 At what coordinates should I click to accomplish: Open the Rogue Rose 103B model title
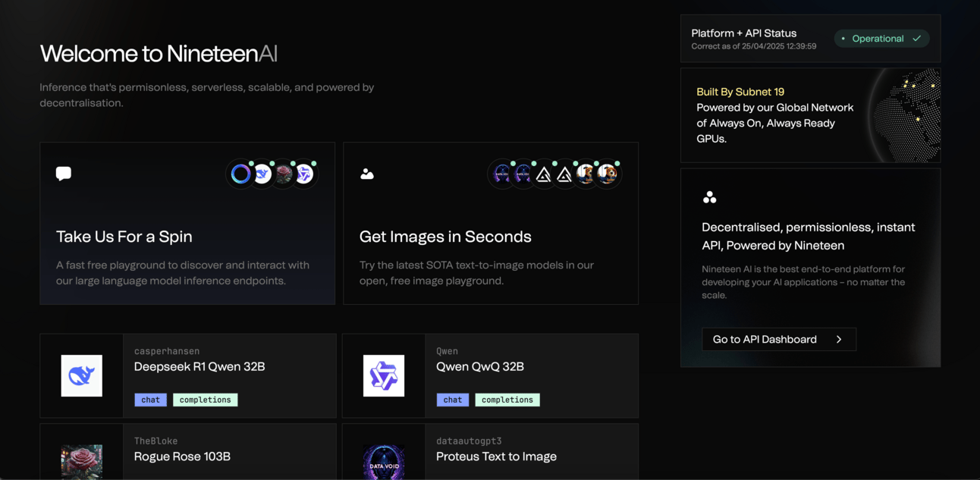[x=182, y=456]
